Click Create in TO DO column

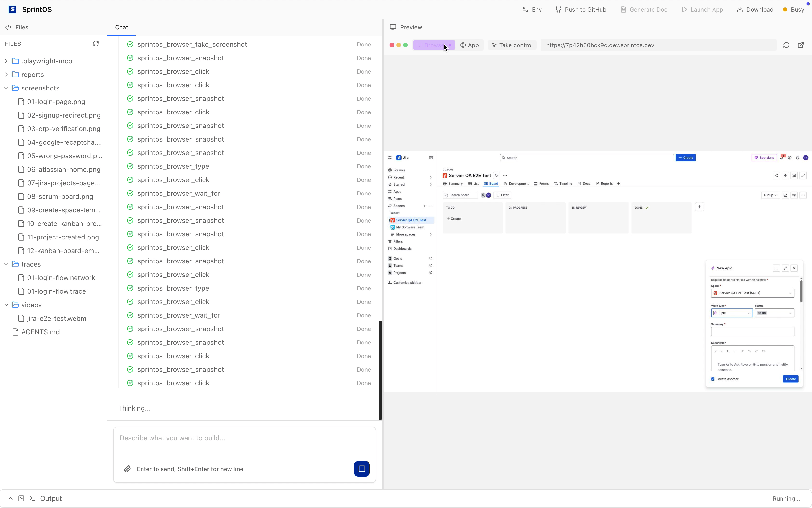click(453, 219)
